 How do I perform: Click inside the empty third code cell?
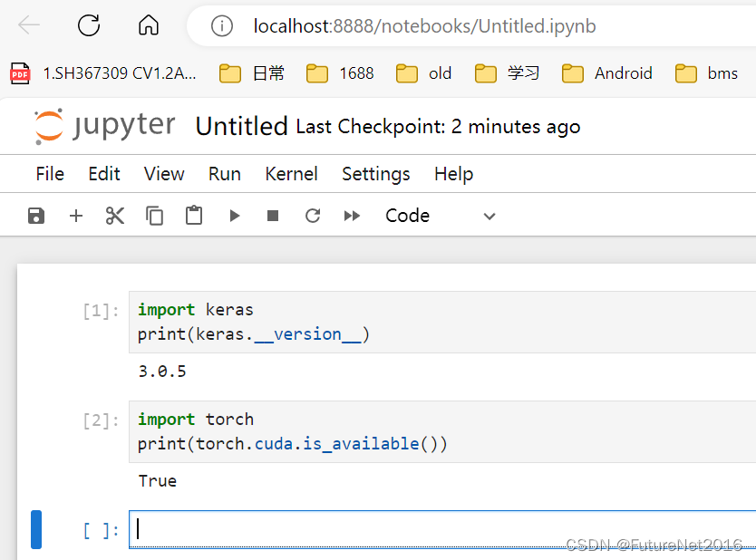pyautogui.click(x=435, y=530)
